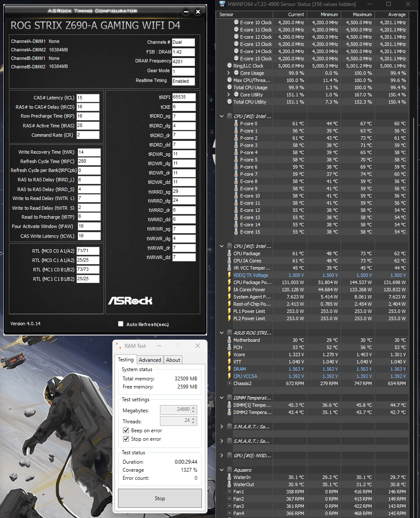This screenshot has height=518, width=420.
Task: Select the Testing tab in RAM Test
Action: tap(126, 360)
